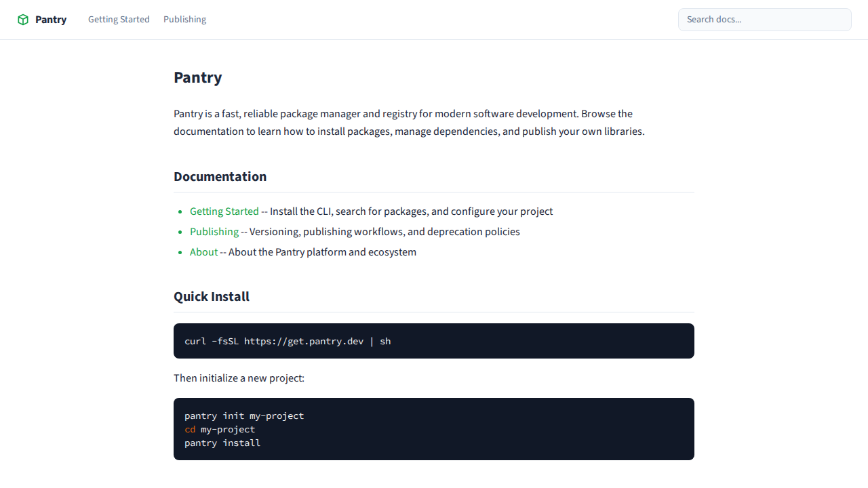Open the About link in Documentation list
The height and width of the screenshot is (488, 868).
tap(203, 252)
